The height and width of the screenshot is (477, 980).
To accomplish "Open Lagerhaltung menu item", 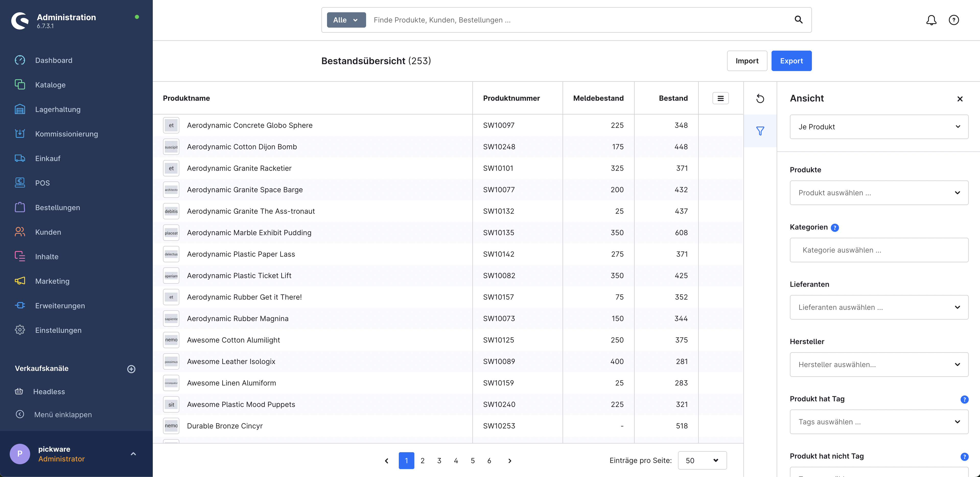I will point(58,109).
